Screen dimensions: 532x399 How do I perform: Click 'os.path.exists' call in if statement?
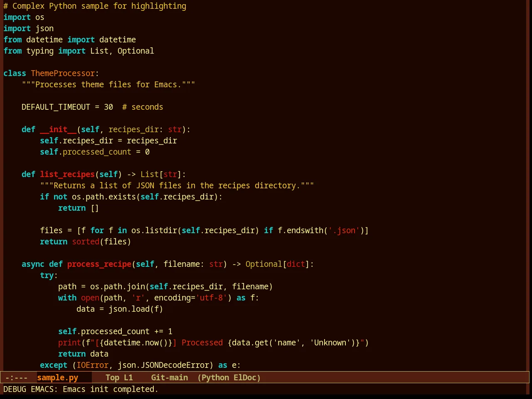pyautogui.click(x=104, y=197)
